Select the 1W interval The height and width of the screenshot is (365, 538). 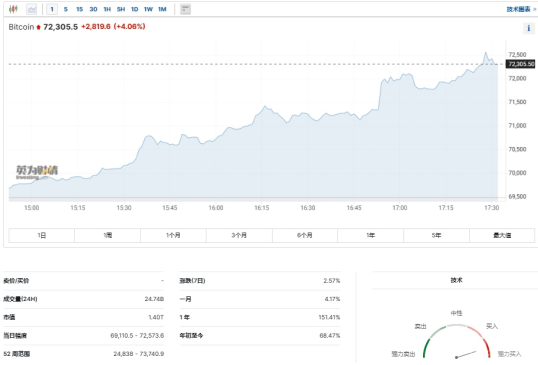(148, 9)
